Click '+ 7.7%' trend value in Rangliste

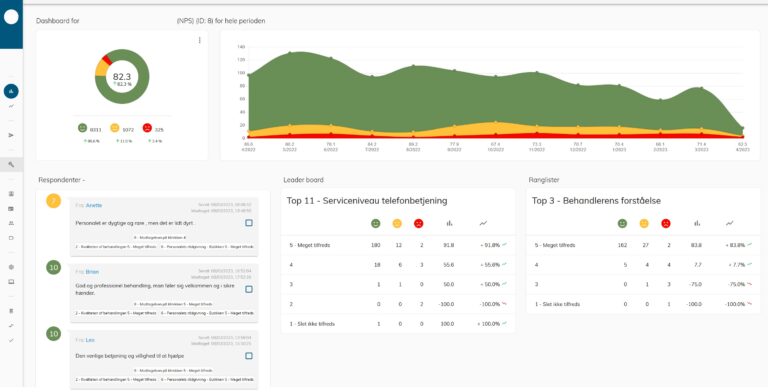[737, 265]
